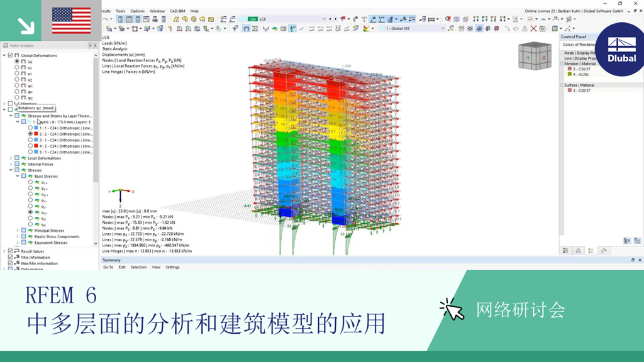Click the filter funnel icon in toolbar
Image resolution: width=644 pixels, height=362 pixels.
(x=235, y=28)
